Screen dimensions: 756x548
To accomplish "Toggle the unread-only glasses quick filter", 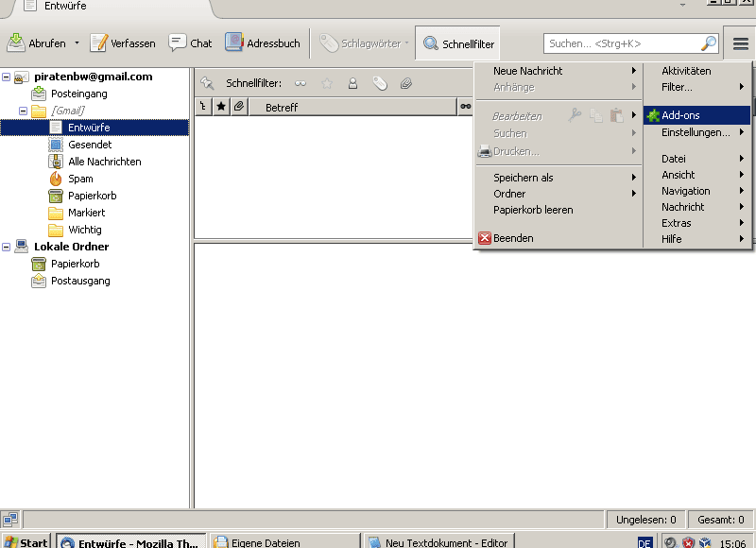I will tap(301, 83).
